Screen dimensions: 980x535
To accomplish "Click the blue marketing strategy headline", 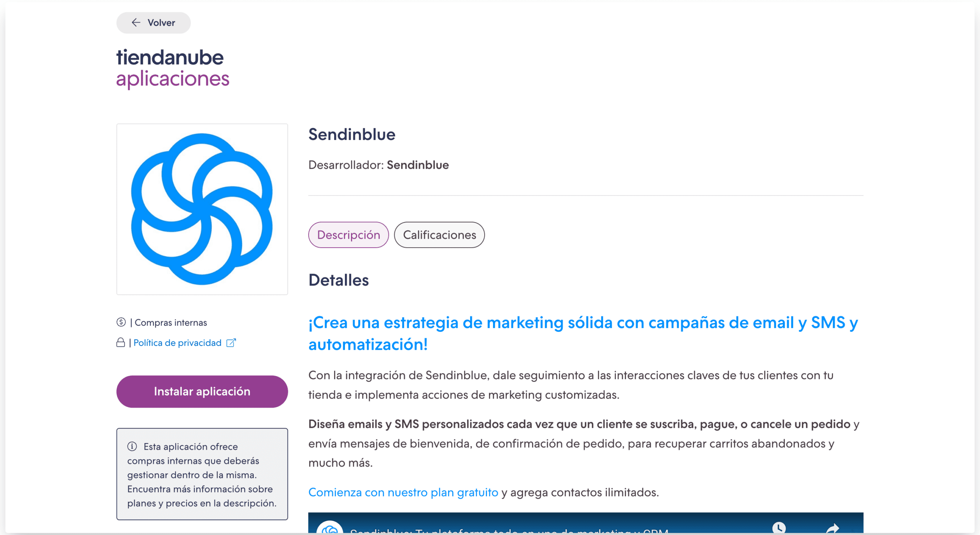I will tap(583, 333).
